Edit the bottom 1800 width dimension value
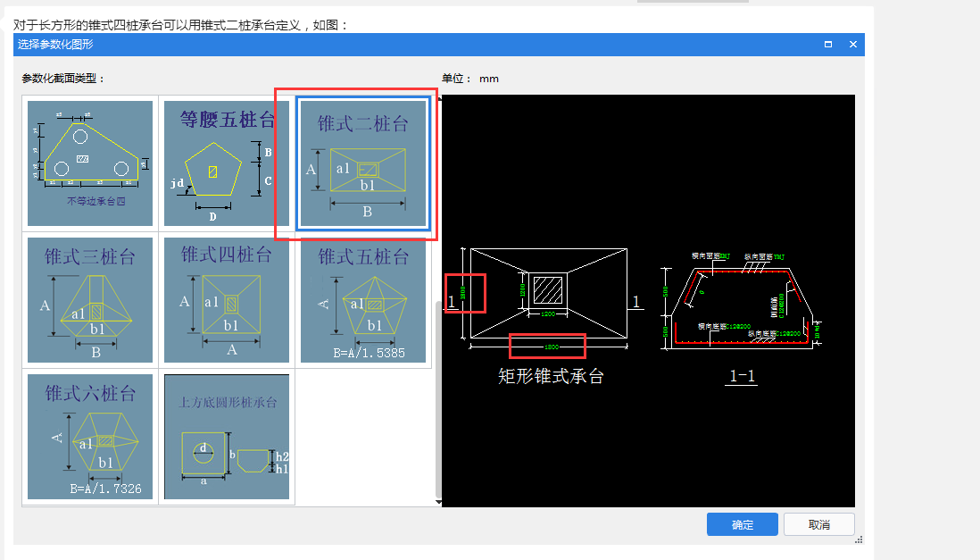 coord(552,347)
